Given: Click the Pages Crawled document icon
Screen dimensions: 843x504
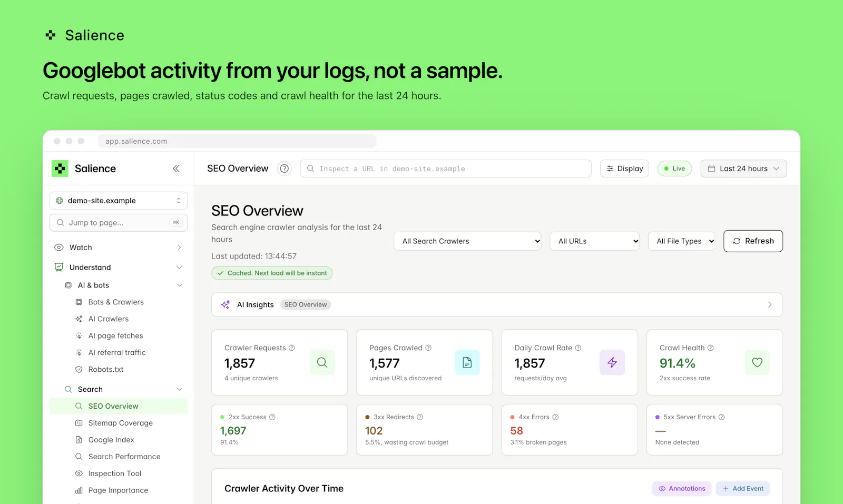Looking at the screenshot, I should point(467,362).
